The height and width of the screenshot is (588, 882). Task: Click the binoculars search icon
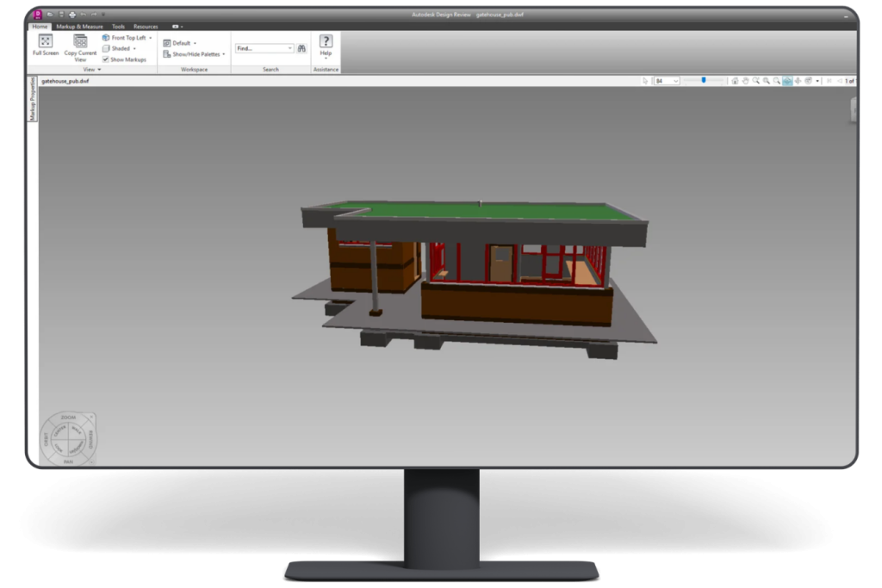[x=302, y=48]
